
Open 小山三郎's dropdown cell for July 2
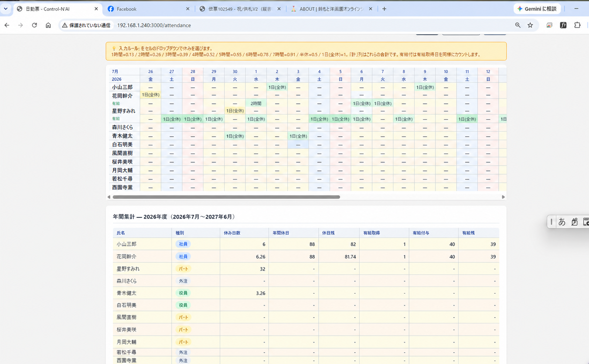coord(277,87)
